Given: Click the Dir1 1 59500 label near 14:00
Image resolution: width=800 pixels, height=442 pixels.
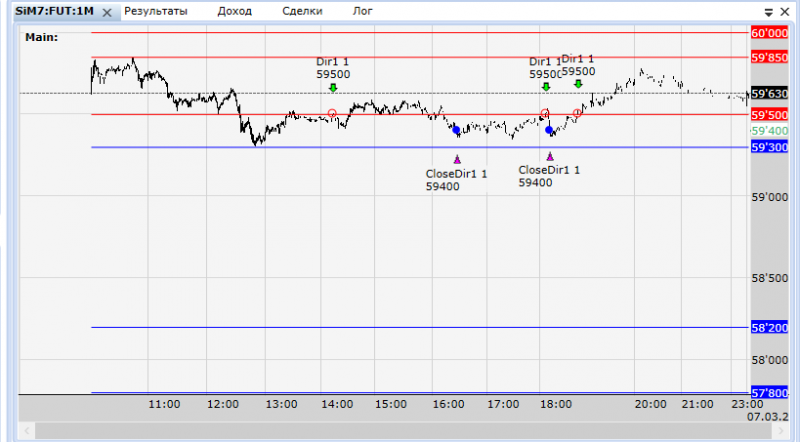Looking at the screenshot, I should [333, 68].
